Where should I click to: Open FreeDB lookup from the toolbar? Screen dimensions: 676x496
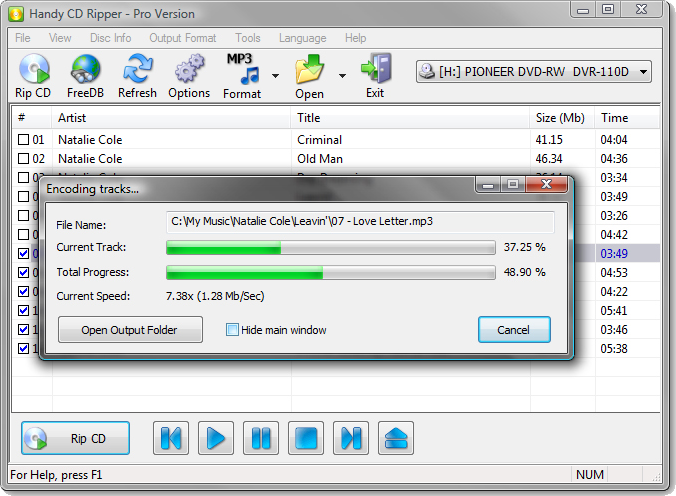(85, 70)
